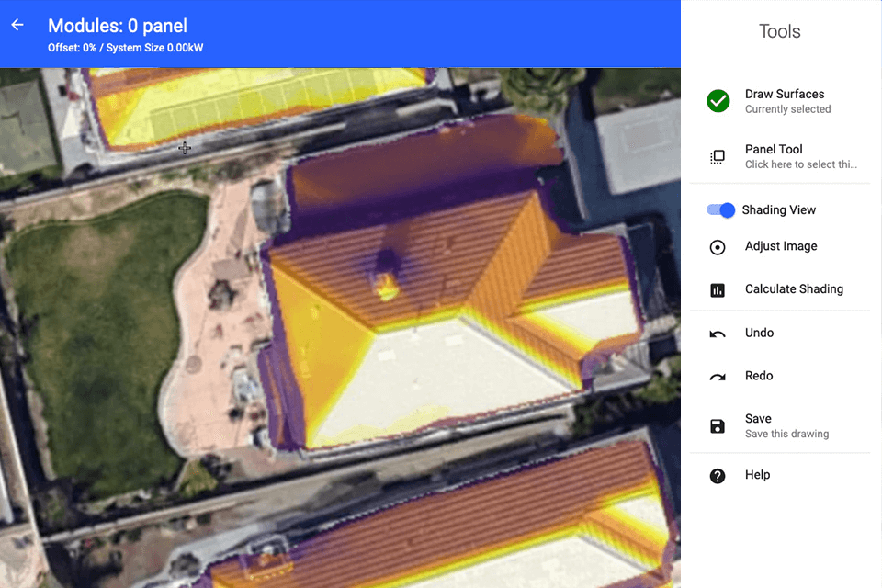882x588 pixels.
Task: Click the Redo label
Action: (x=759, y=375)
